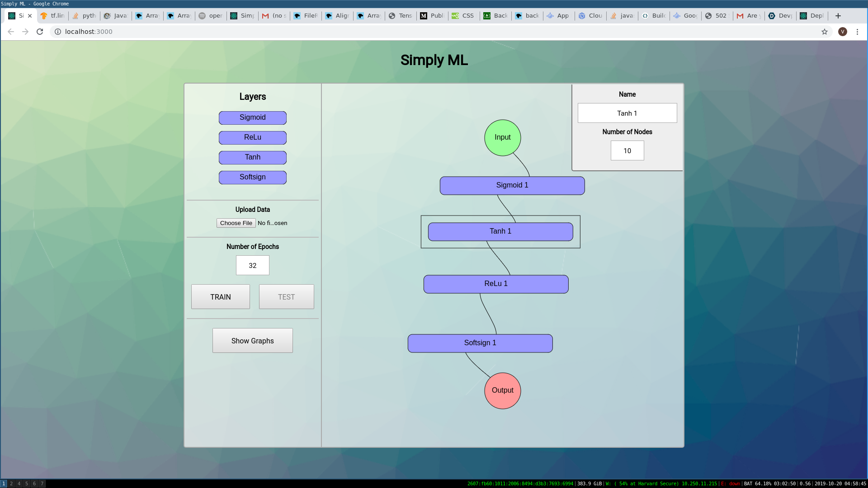
Task: Switch to the tf.lin browser tab
Action: 53,16
